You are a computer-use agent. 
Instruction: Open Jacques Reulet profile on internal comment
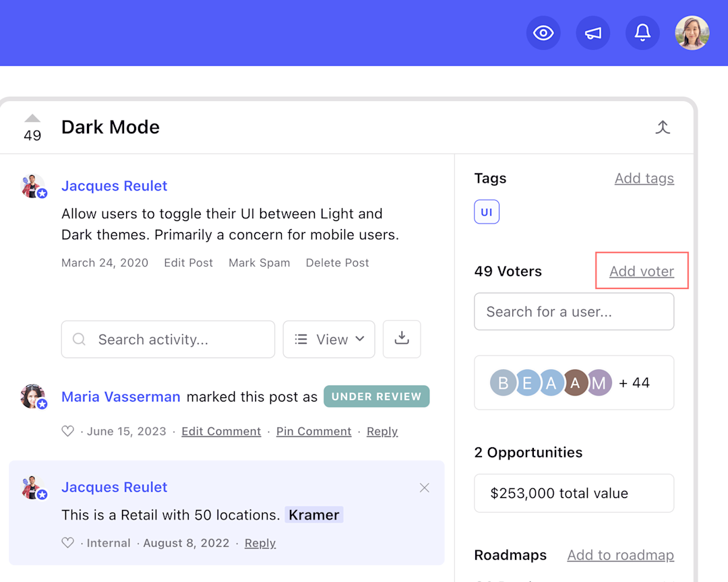coord(114,487)
